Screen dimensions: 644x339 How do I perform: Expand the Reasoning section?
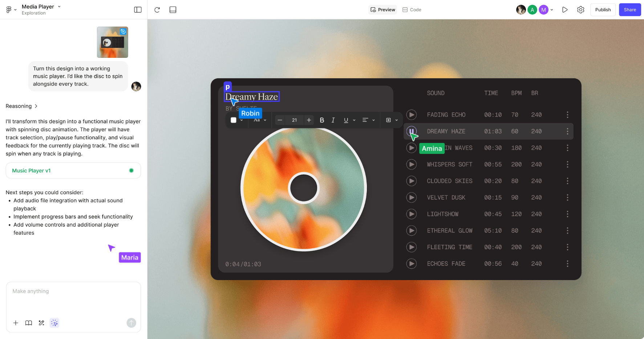pyautogui.click(x=21, y=106)
